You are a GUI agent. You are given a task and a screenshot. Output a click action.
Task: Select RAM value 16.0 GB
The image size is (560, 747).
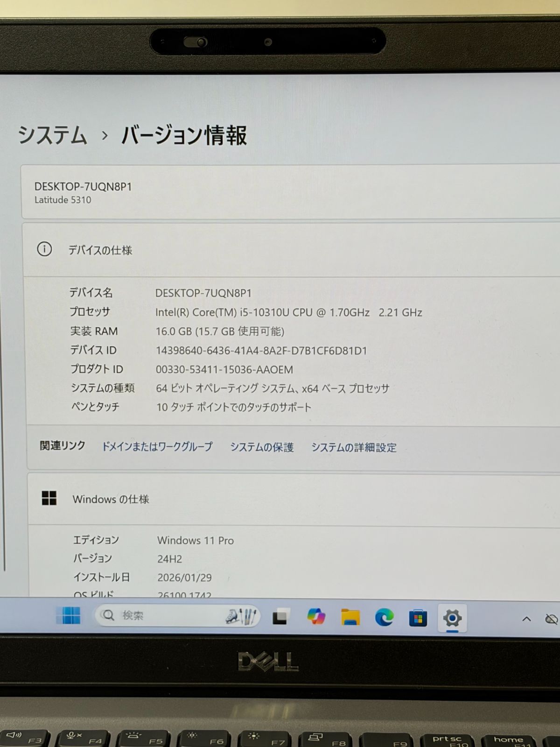point(220,331)
